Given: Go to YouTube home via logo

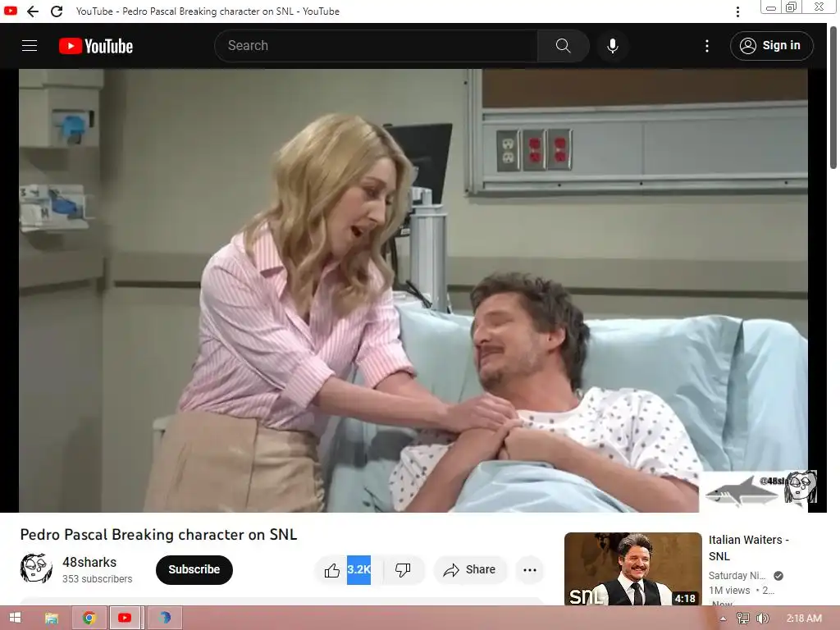Looking at the screenshot, I should [x=96, y=46].
